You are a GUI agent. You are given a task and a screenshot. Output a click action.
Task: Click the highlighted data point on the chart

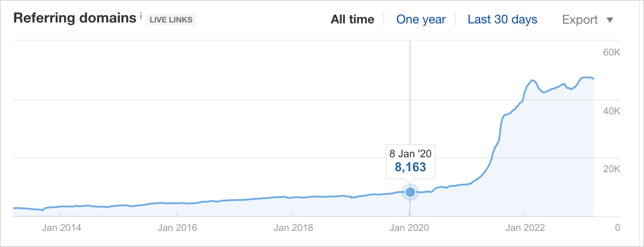[x=410, y=192]
